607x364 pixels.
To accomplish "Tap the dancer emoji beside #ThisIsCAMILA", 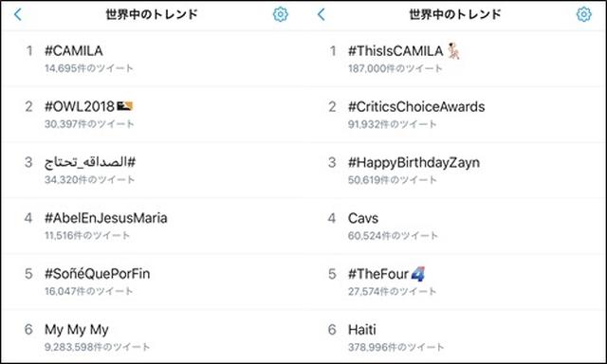I will pyautogui.click(x=453, y=51).
